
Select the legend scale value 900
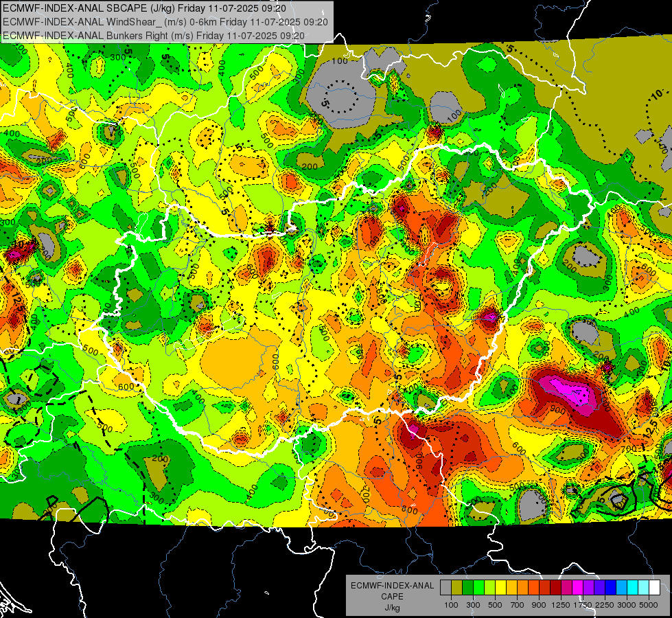click(x=539, y=605)
